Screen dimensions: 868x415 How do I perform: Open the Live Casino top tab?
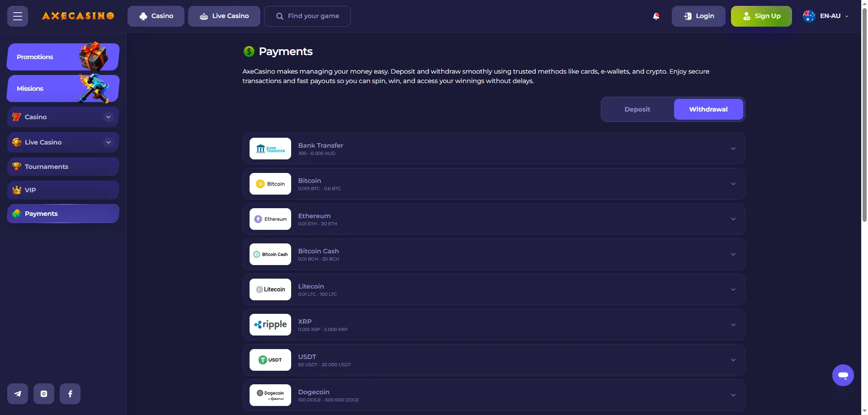click(x=224, y=16)
